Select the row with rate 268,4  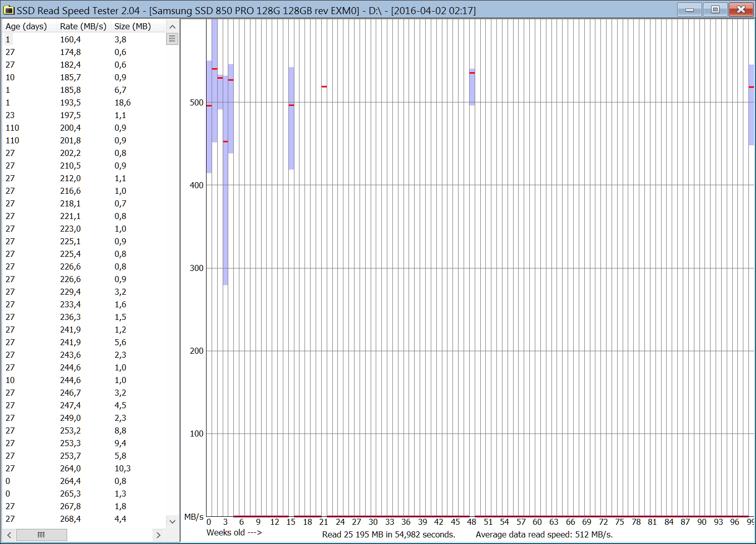pos(84,519)
